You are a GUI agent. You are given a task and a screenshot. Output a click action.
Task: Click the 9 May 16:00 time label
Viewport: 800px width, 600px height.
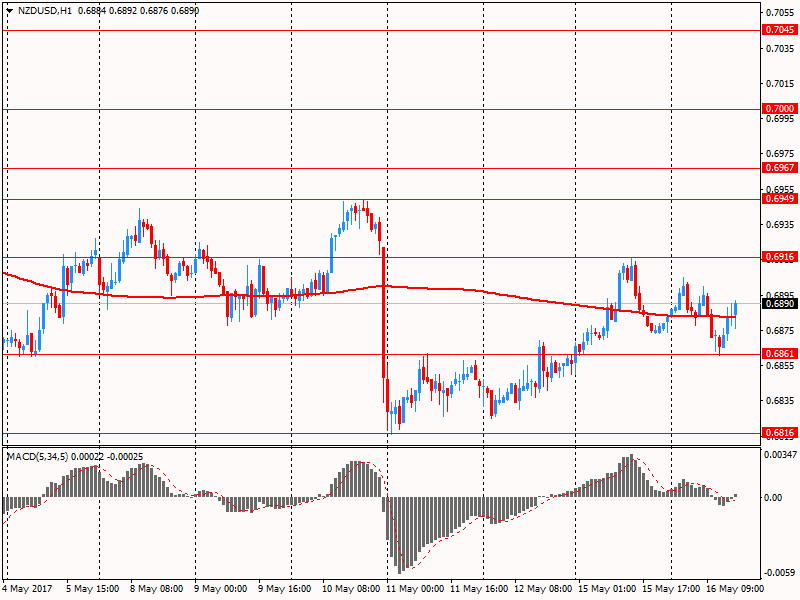click(285, 588)
